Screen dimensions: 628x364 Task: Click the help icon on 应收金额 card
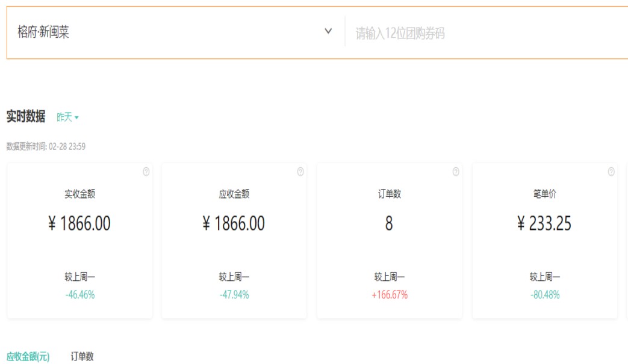click(x=300, y=172)
